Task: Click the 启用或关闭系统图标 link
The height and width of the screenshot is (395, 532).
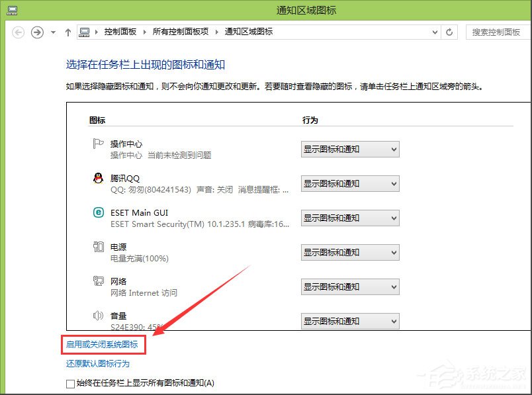Action: coord(103,344)
